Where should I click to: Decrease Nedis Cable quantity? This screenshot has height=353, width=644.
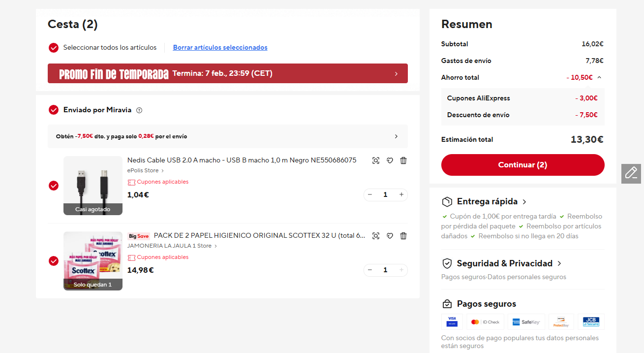370,194
